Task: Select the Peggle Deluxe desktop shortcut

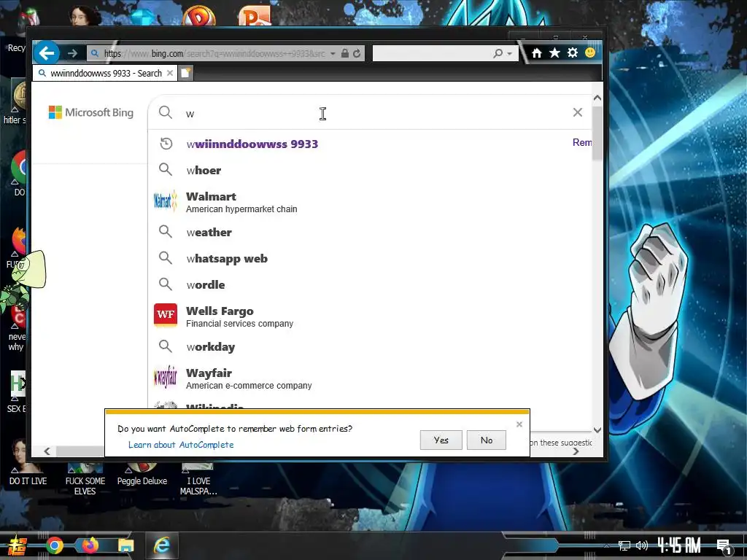Action: 142,475
